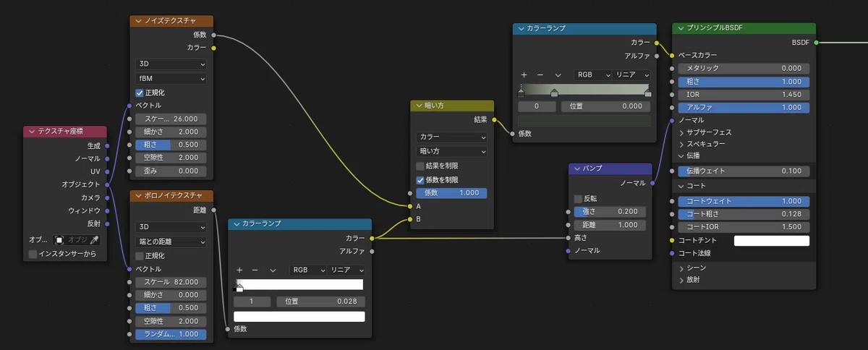The width and height of the screenshot is (868, 350).
Task: Click the eyedropper in the テクスチャ座標 object field
Action: [x=94, y=239]
